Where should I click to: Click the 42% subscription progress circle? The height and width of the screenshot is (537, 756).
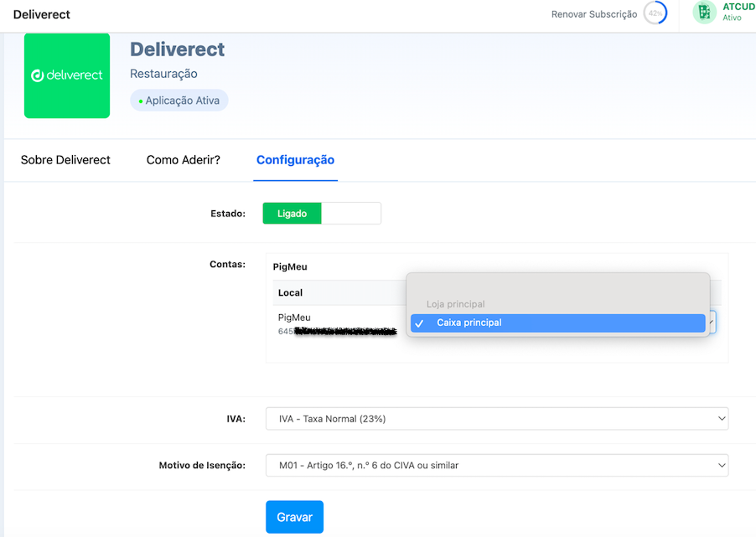tap(655, 13)
